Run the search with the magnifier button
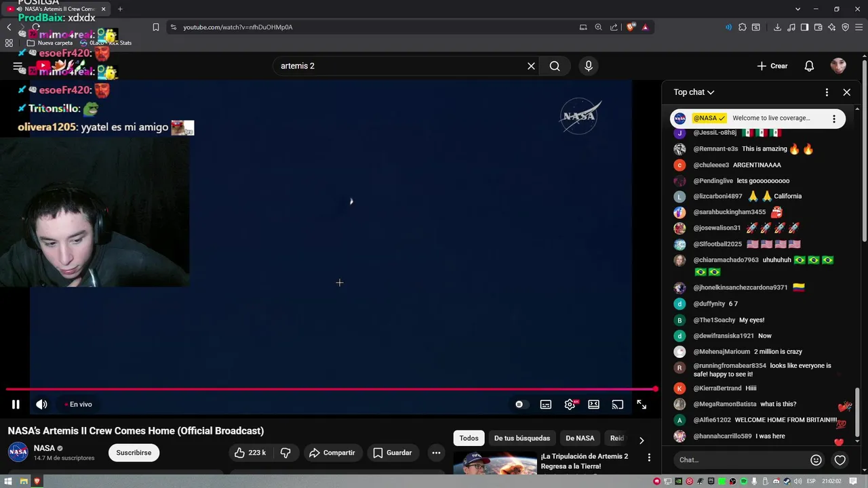 pyautogui.click(x=555, y=66)
